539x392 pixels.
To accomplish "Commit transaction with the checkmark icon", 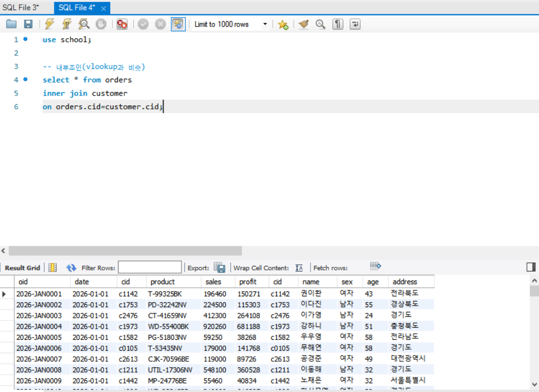I will tap(144, 24).
